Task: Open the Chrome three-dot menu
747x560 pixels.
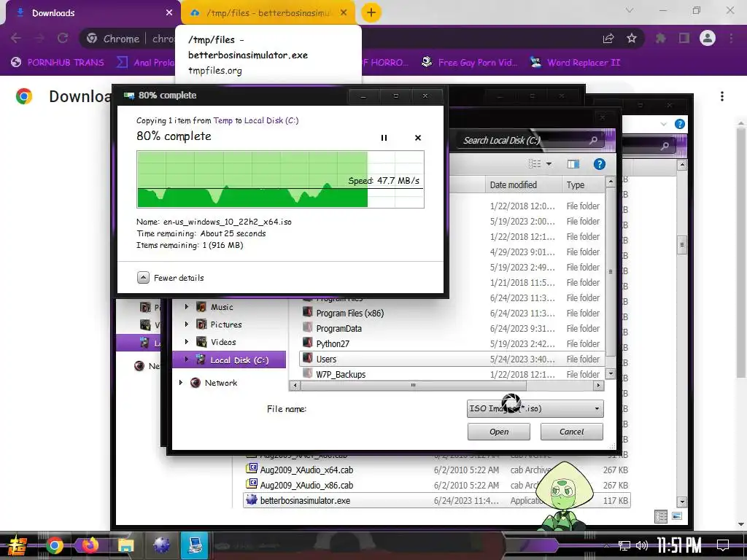Action: pyautogui.click(x=731, y=39)
